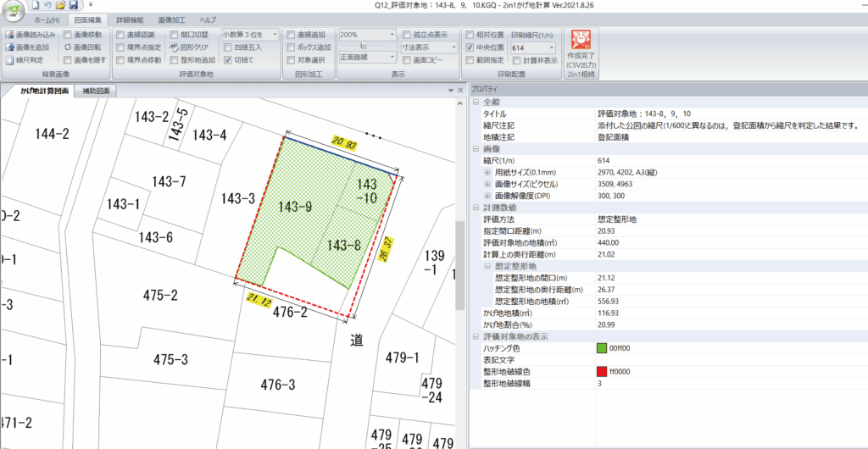The height and width of the screenshot is (449, 868).
Task: Click the 縮尺判定 scale judgment icon
Action: (8, 60)
